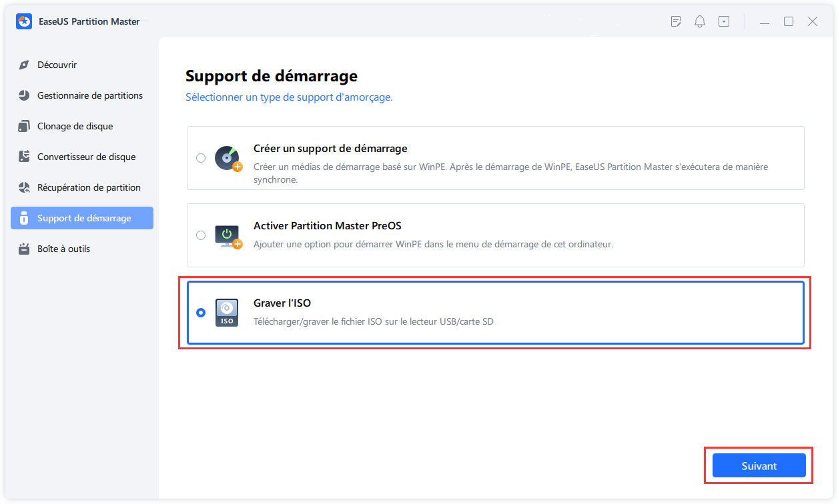Click the Clonage de disque icon
The width and height of the screenshot is (838, 504).
click(24, 126)
